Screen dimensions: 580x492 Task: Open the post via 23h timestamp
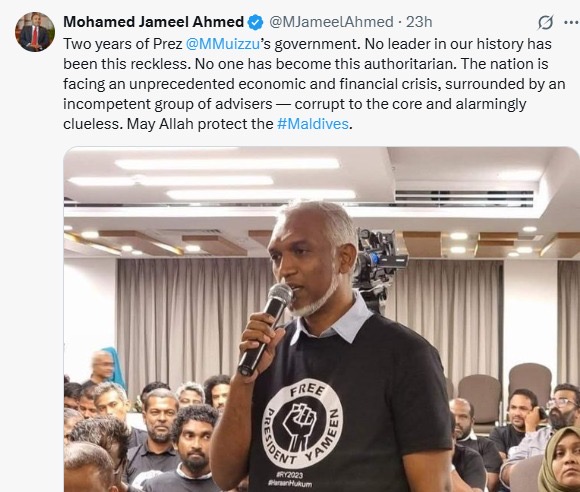[x=419, y=22]
